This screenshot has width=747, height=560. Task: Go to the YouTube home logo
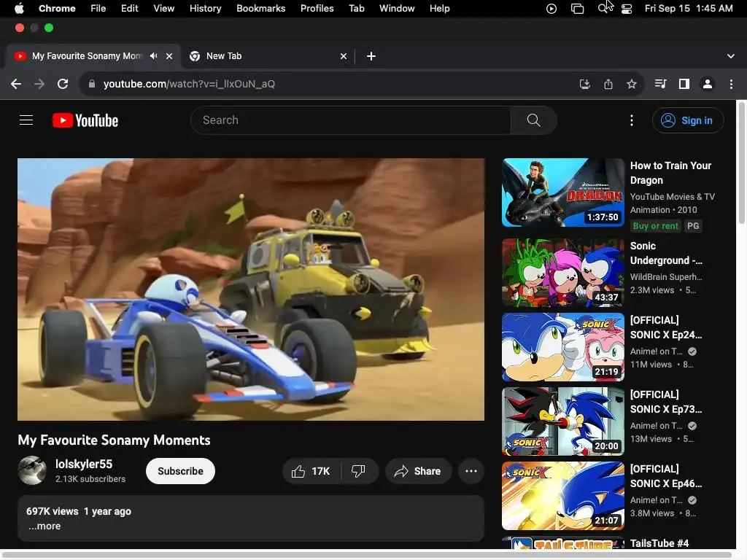[85, 120]
